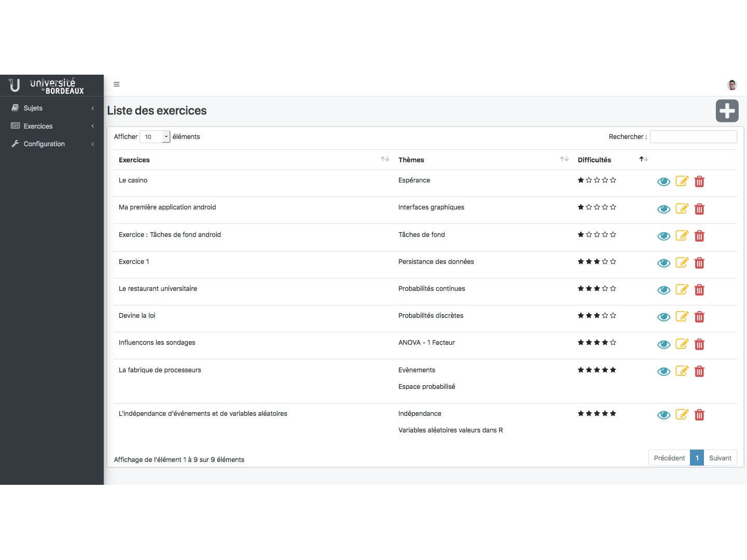Open the Afficher entries count dropdown
The image size is (747, 560).
click(155, 137)
